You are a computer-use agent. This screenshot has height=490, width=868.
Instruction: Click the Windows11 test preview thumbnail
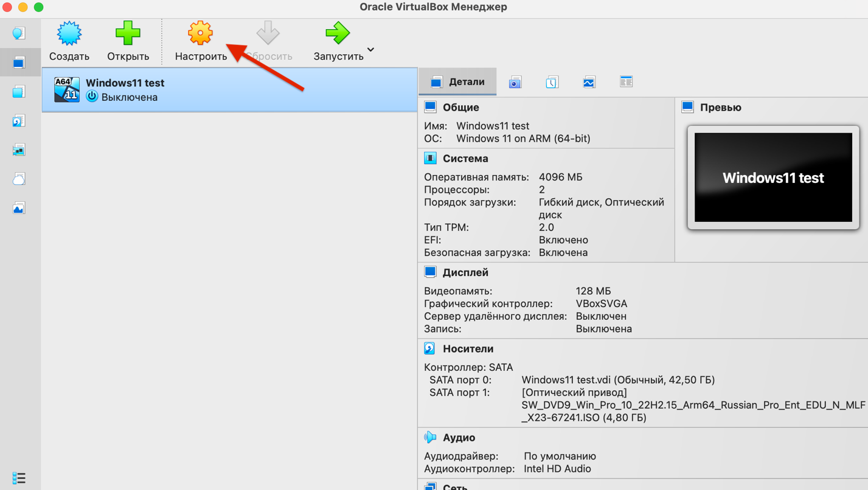(x=773, y=178)
